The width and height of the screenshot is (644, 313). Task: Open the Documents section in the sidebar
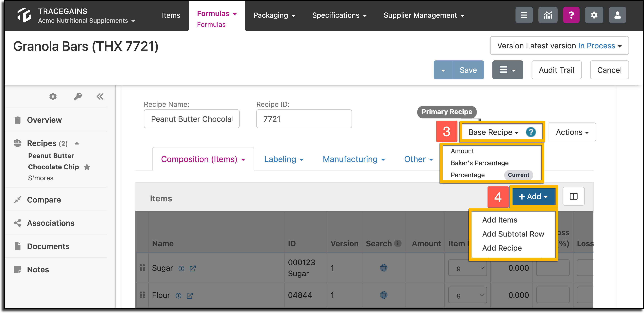[48, 246]
